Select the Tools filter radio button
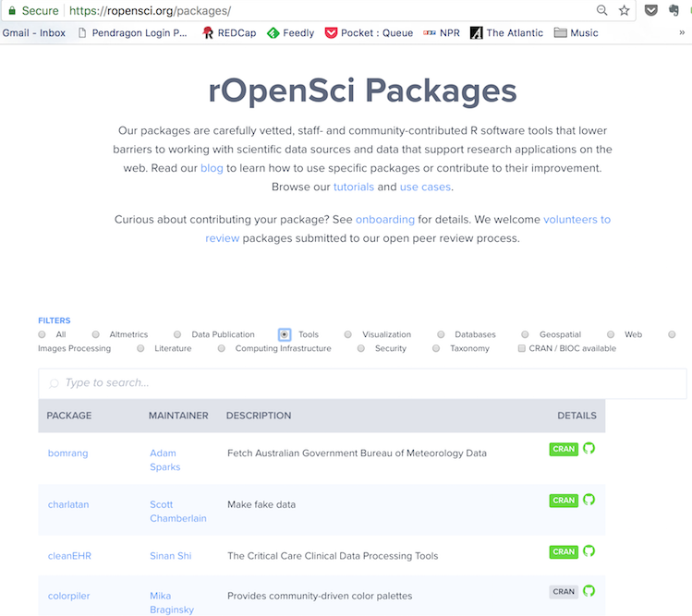692x616 pixels. pos(285,334)
